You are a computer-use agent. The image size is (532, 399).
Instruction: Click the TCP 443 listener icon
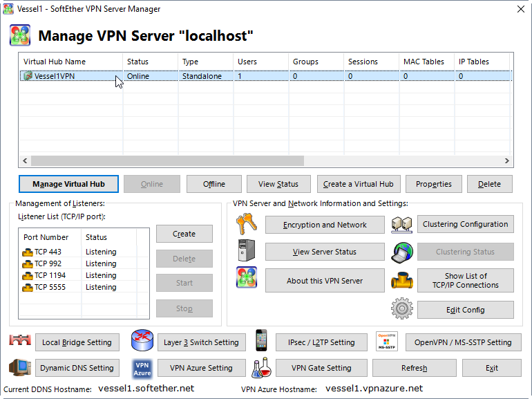click(x=28, y=252)
